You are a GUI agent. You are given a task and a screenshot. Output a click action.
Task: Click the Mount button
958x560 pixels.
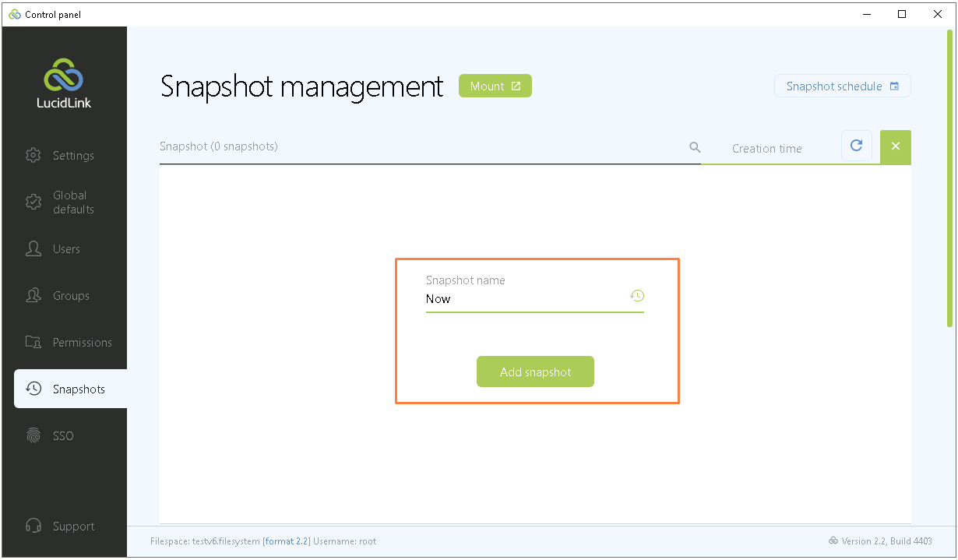(495, 86)
